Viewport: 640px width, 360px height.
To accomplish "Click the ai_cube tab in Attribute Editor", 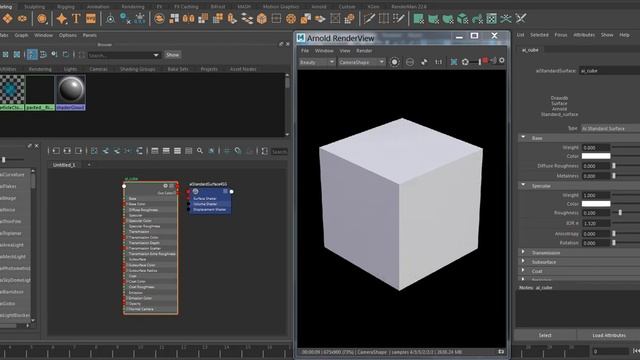I will point(530,50).
